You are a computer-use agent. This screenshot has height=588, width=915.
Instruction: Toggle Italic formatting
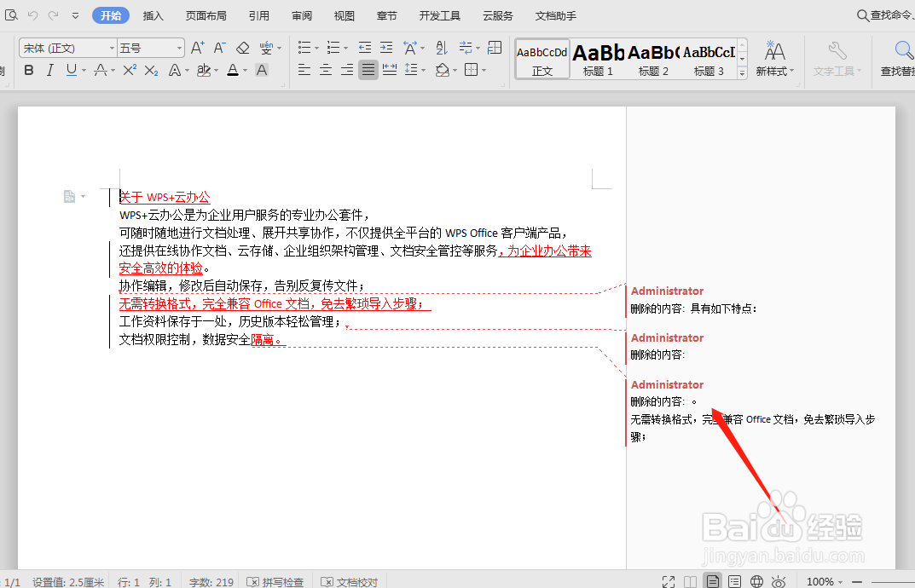point(50,71)
